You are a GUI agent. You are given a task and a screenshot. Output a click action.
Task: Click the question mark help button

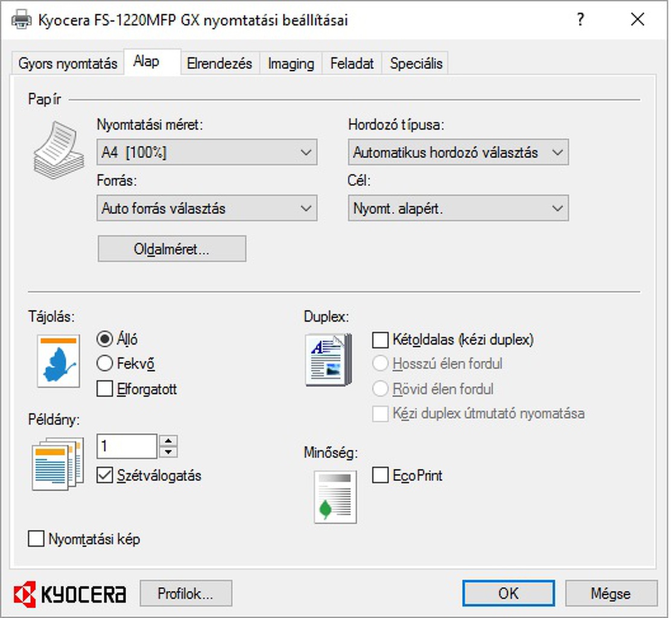[x=580, y=20]
